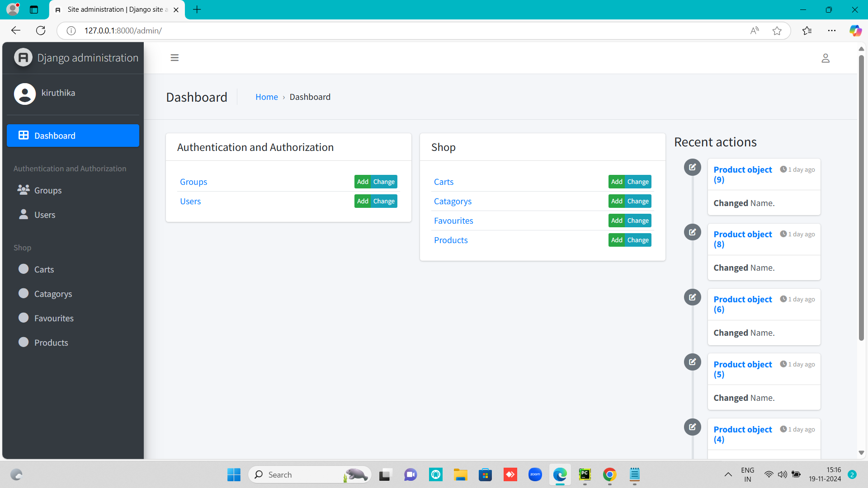Click the Django administration logo icon
Viewport: 868px width, 488px height.
23,57
